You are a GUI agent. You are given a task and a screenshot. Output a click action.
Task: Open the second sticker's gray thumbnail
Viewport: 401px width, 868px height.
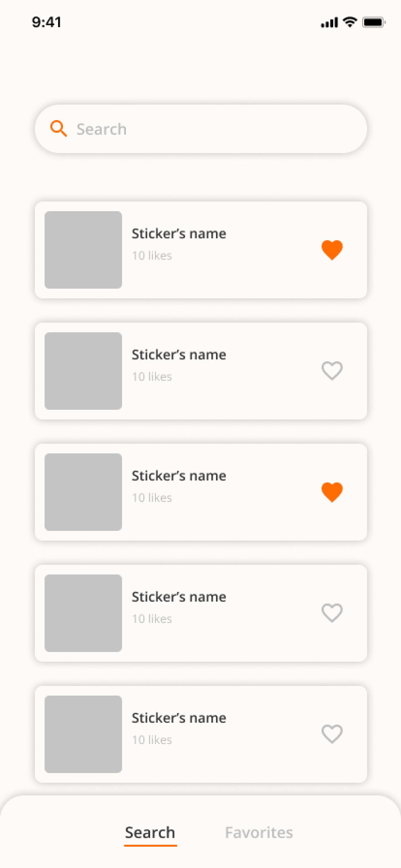83,371
